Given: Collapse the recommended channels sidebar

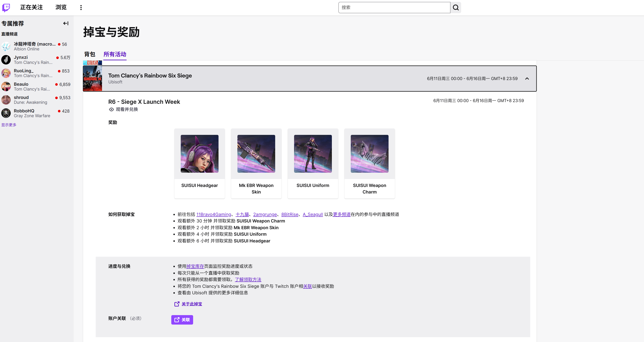Looking at the screenshot, I should pyautogui.click(x=66, y=23).
